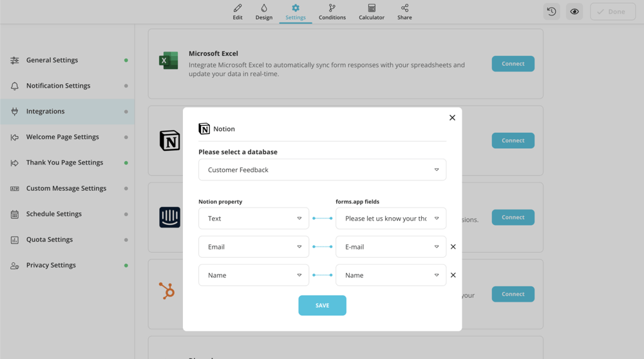
Task: Delete the Name field mapping row
Action: click(x=453, y=275)
